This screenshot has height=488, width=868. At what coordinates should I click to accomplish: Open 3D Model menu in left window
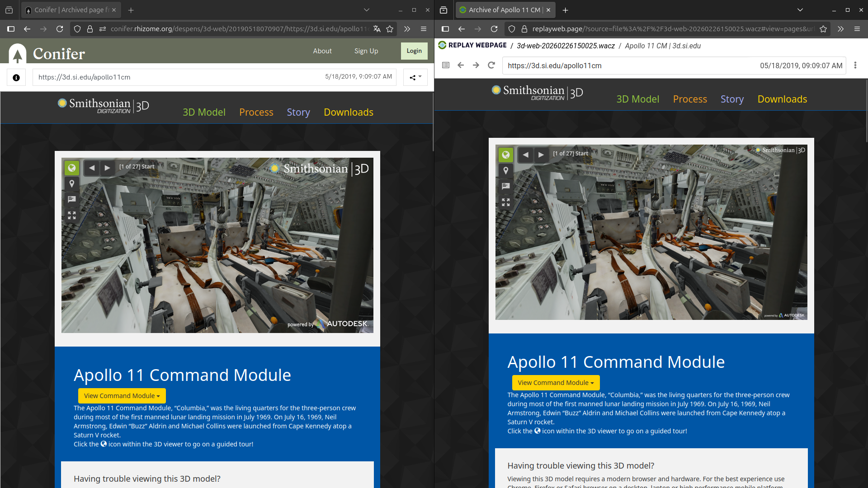click(x=204, y=112)
